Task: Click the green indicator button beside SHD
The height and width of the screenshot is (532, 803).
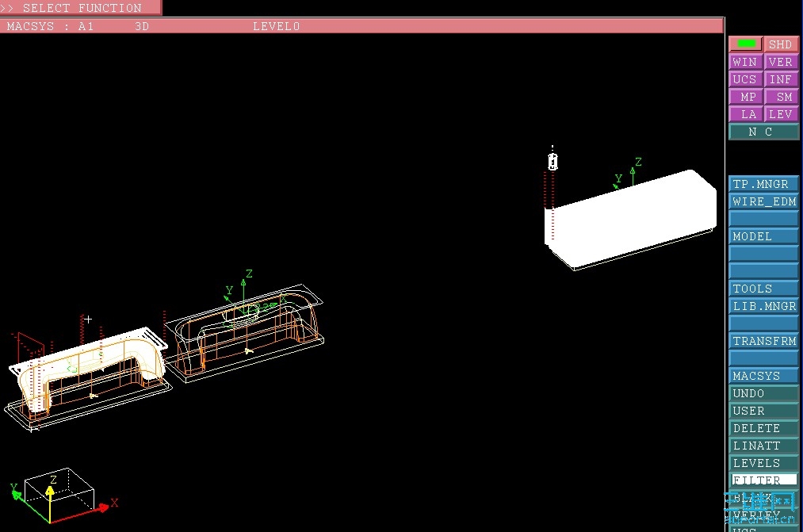Action: pyautogui.click(x=746, y=44)
